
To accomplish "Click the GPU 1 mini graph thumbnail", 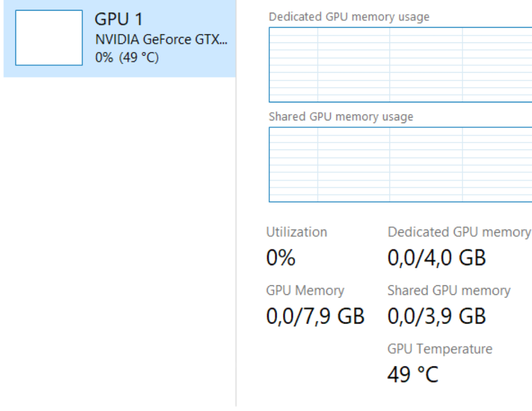I will 49,38.
